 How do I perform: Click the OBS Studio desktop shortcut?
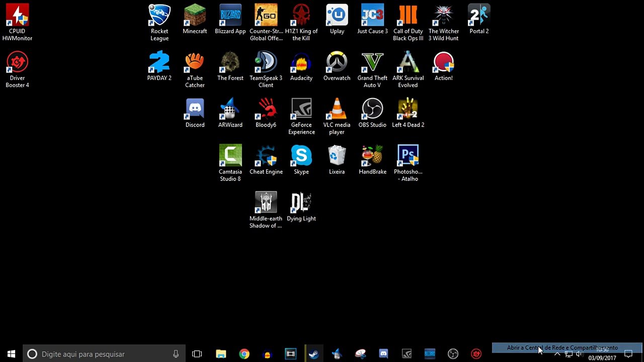tap(372, 113)
